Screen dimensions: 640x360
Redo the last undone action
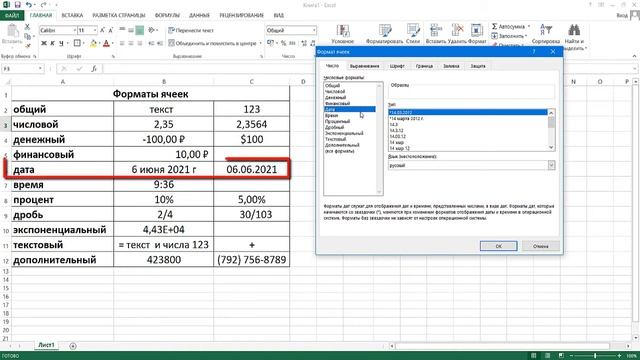pyautogui.click(x=44, y=5)
